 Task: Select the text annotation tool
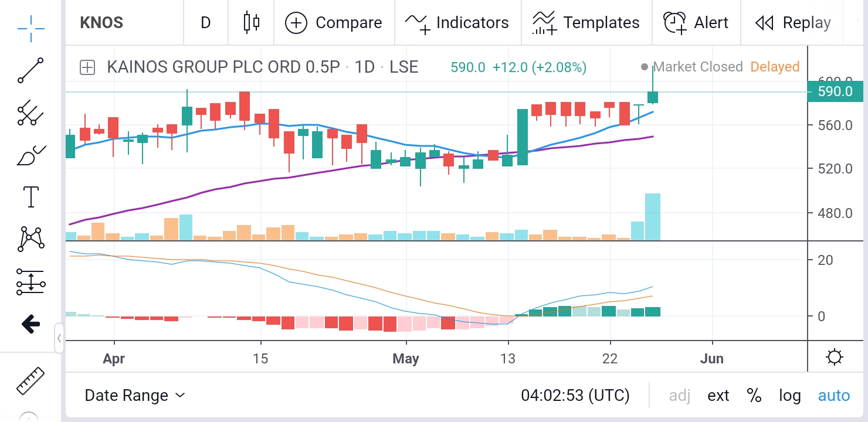(30, 197)
